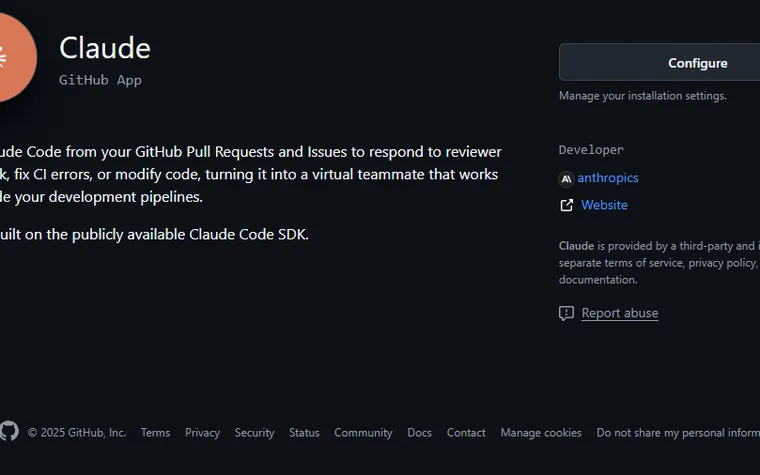Click the 'publicly available Claude Code SDK' sentence

[x=154, y=235]
